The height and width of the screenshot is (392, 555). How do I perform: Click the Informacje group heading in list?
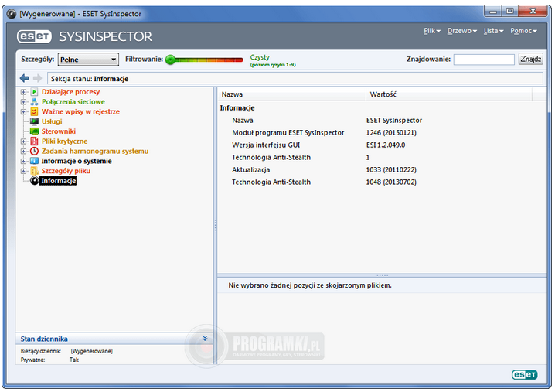click(237, 108)
